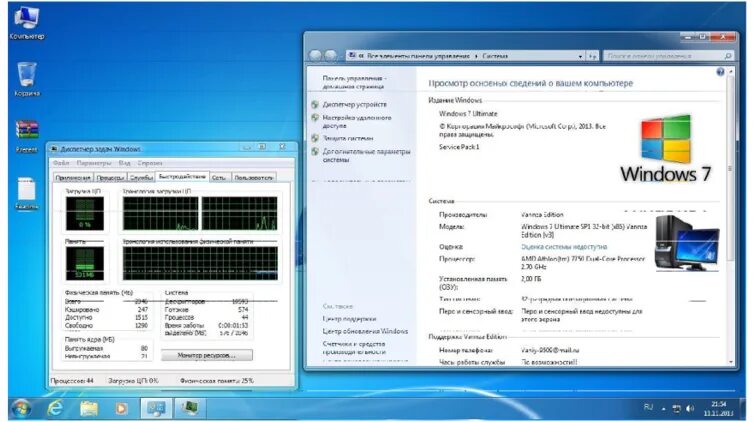Click Windows 7 Ultimate edition text
The width and height of the screenshot is (753, 422).
(x=468, y=114)
